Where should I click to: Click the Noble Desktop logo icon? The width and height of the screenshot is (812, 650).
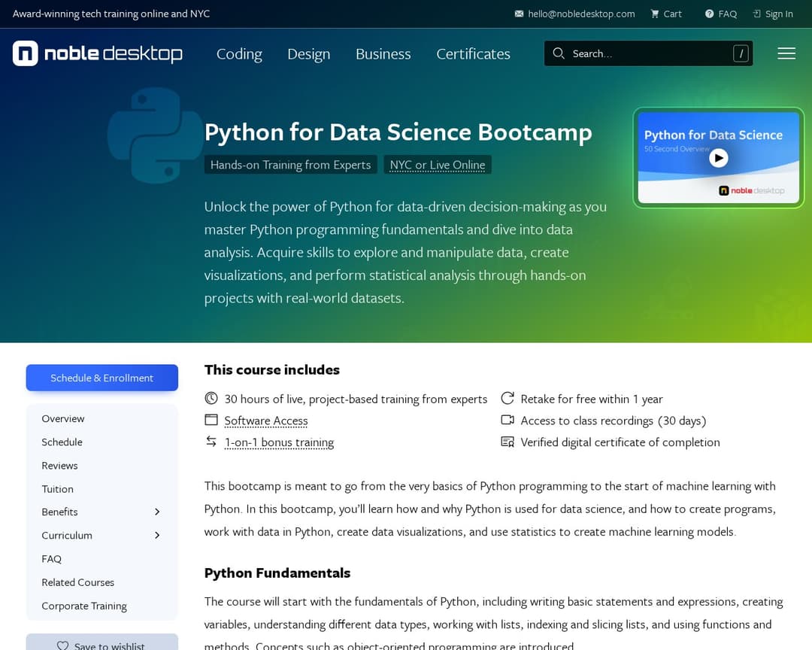click(26, 53)
